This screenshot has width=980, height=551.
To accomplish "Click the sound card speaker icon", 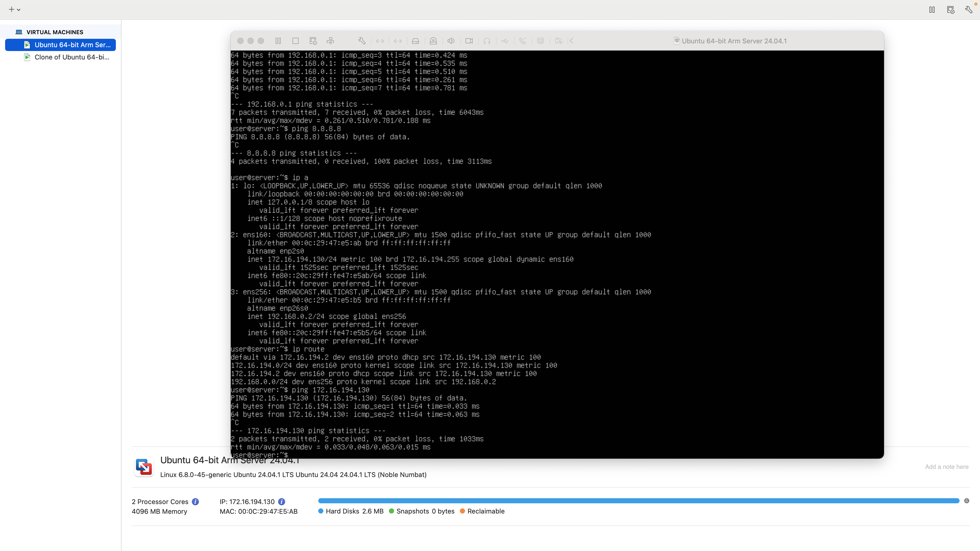I will (x=451, y=41).
